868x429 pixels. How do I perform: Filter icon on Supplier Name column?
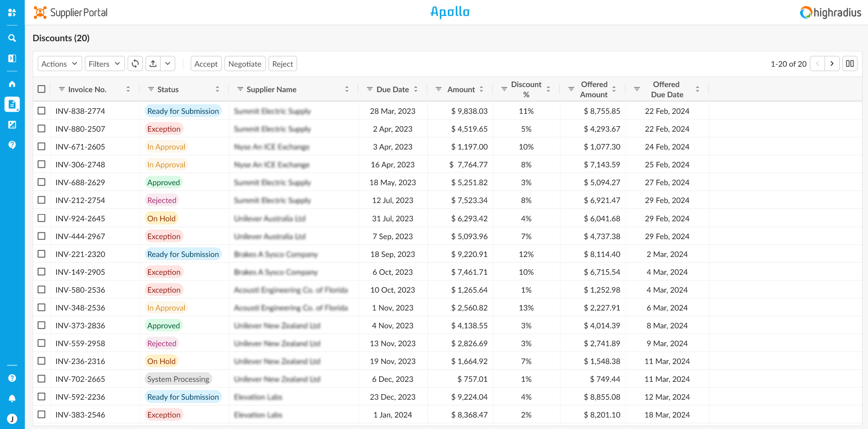(x=240, y=89)
